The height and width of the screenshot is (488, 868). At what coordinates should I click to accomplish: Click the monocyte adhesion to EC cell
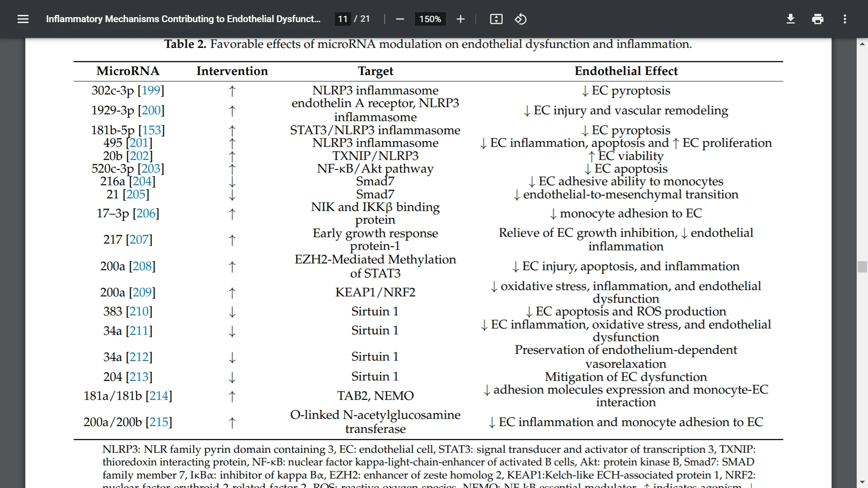pyautogui.click(x=626, y=213)
